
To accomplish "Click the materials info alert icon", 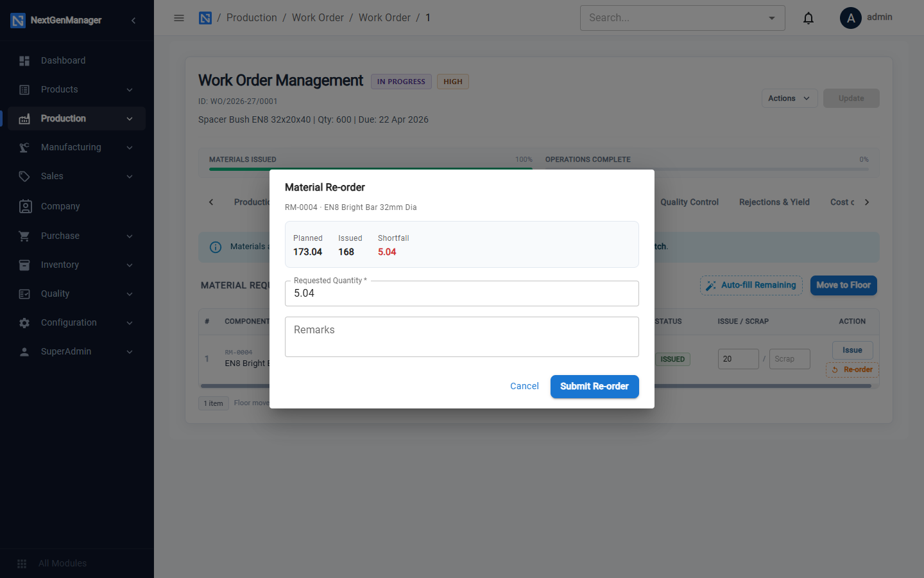I will click(216, 247).
